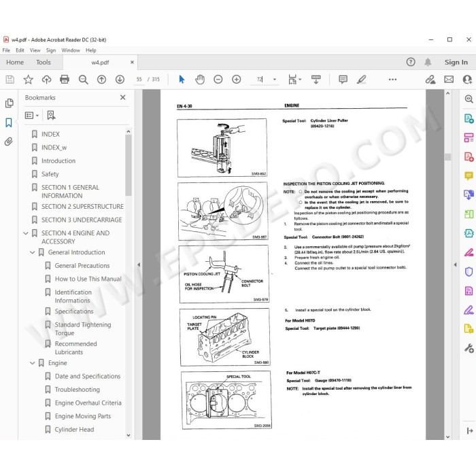The image size is (476, 476).
Task: Jump to the Safety bookmark
Action: pyautogui.click(x=50, y=174)
